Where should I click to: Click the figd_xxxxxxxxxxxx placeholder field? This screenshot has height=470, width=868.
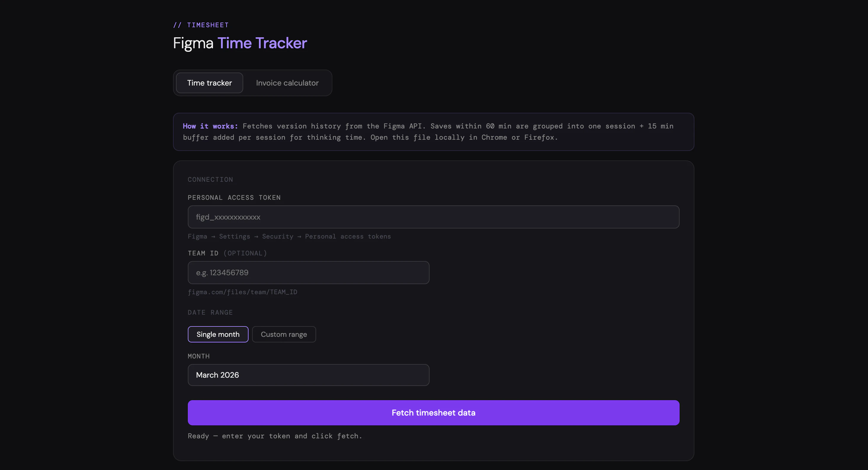click(433, 217)
